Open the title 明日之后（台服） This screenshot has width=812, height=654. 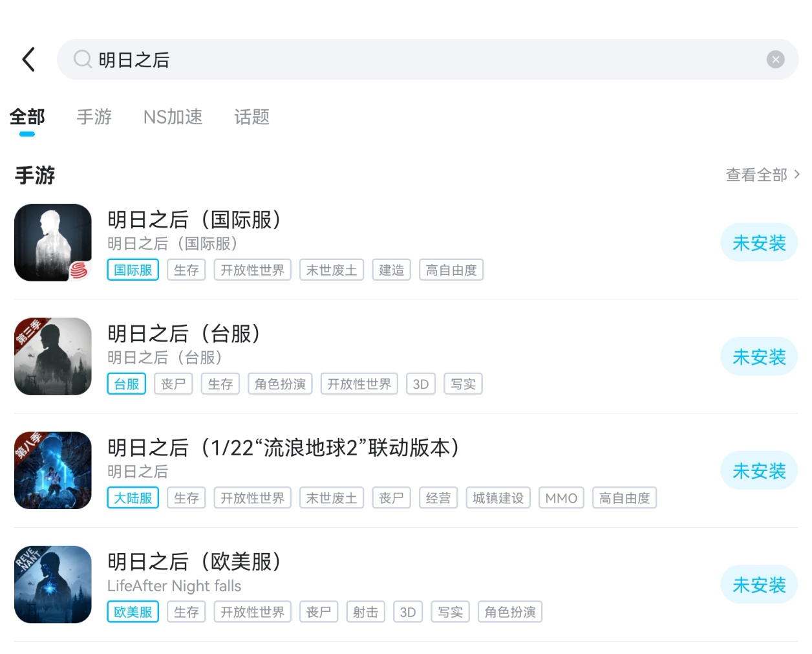(184, 334)
